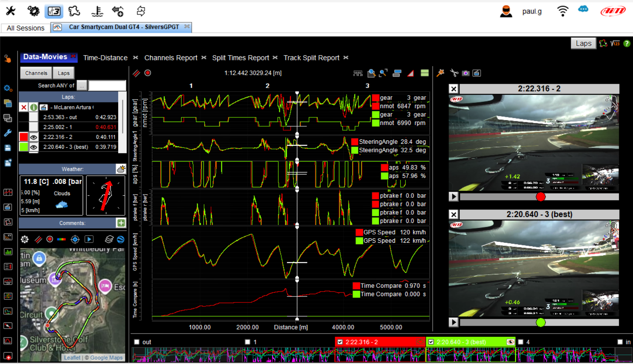This screenshot has width=633, height=364.
Task: Click the zoom-to-fit magnifier icon
Action: click(383, 73)
